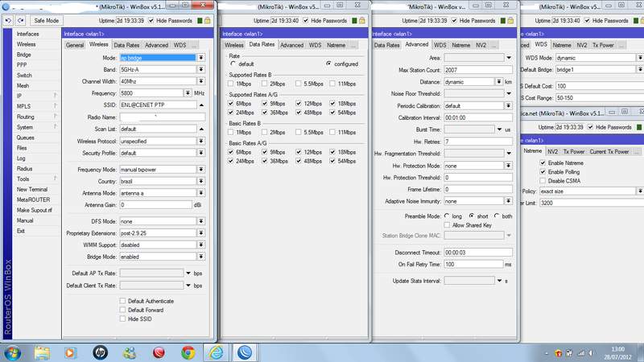Image resolution: width=644 pixels, height=362 pixels.
Task: Expand Default AP Tx Rate field arrow
Action: point(188,274)
